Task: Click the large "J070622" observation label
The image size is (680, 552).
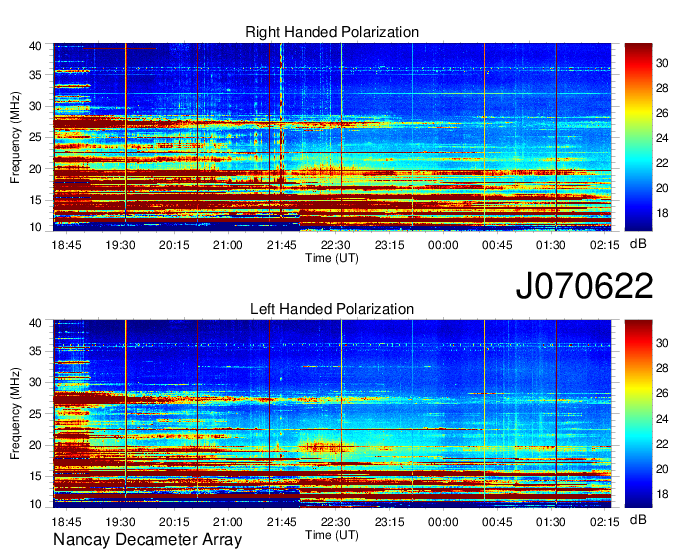Action: (x=584, y=285)
